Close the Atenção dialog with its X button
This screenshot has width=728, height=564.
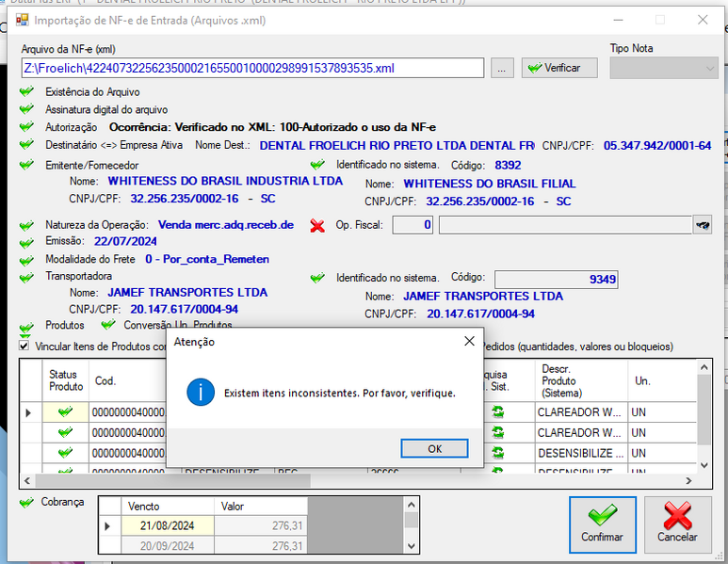(469, 341)
